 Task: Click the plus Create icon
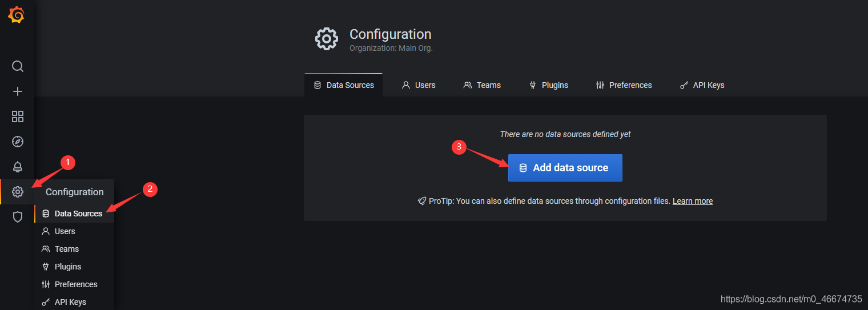[18, 91]
